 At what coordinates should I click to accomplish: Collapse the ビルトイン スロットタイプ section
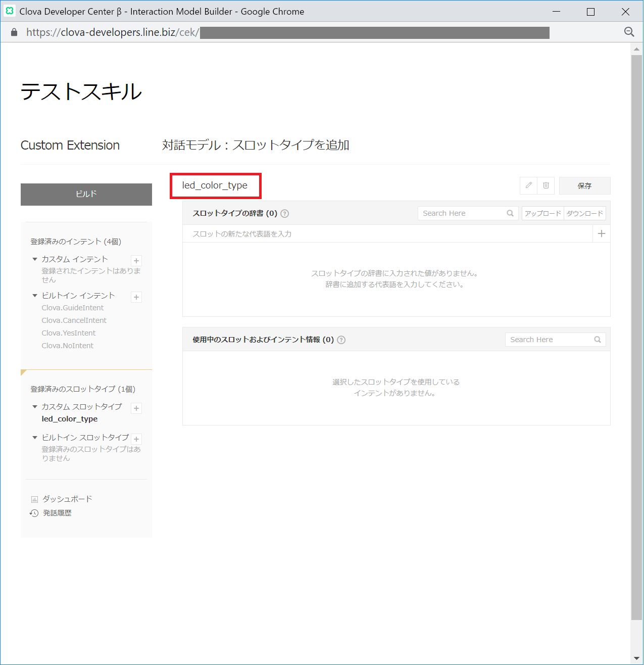point(35,438)
